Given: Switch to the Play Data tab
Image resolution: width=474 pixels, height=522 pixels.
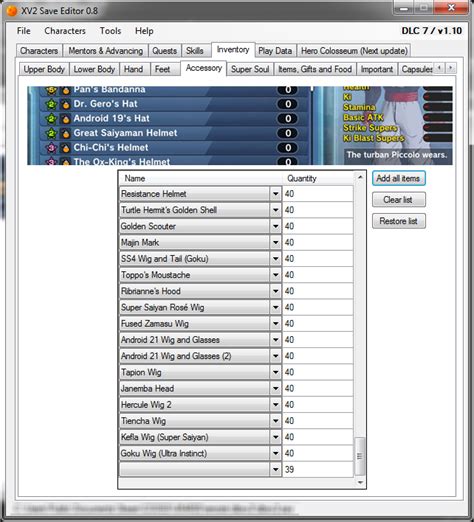Looking at the screenshot, I should click(275, 51).
